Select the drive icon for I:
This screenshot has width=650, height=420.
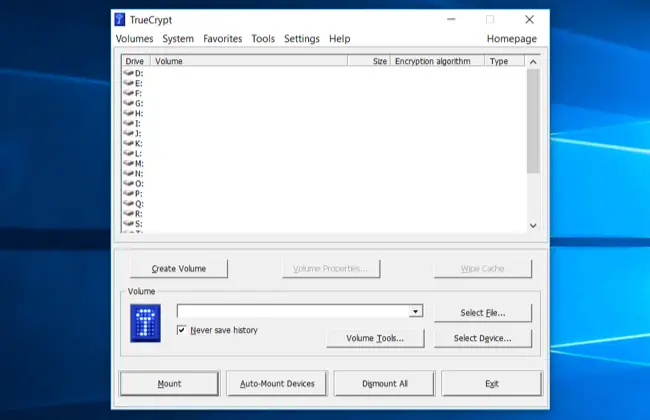tap(129, 123)
